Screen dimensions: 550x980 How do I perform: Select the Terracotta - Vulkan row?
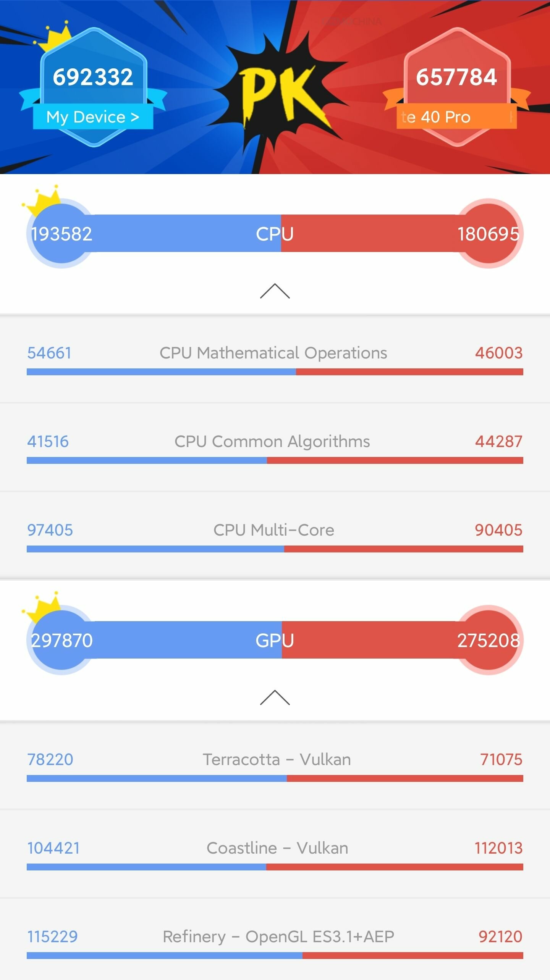(275, 765)
